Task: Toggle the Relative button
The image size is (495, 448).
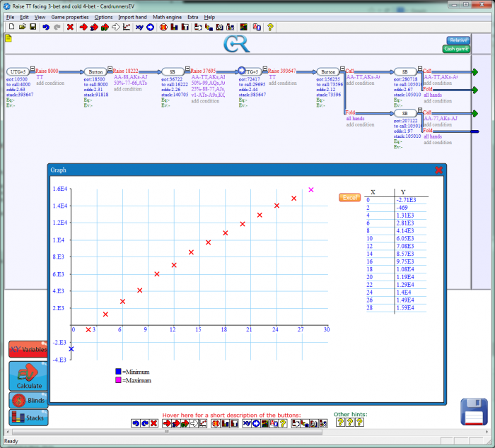Action: click(458, 40)
